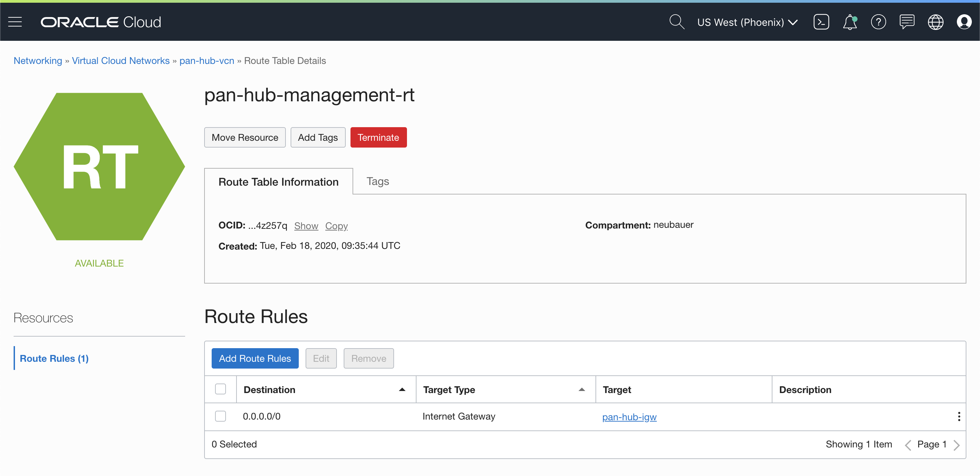The image size is (980, 476).
Task: Click the help question mark icon
Action: (878, 22)
